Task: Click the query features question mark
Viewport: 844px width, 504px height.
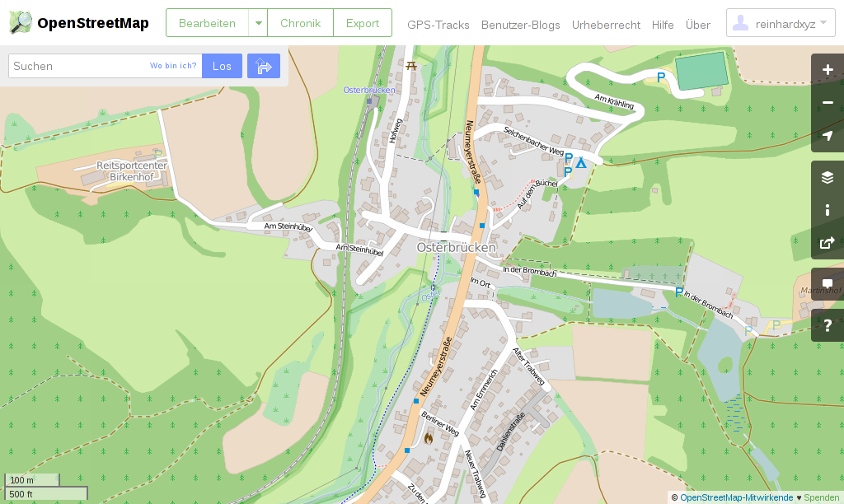Action: click(828, 325)
